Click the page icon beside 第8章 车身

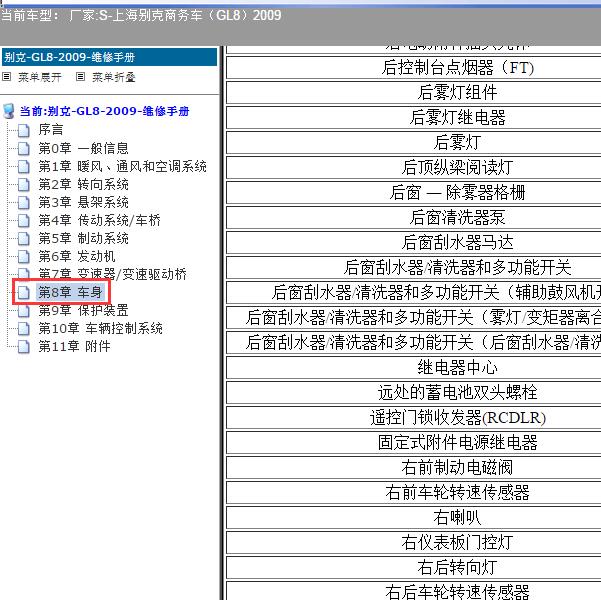pyautogui.click(x=24, y=293)
